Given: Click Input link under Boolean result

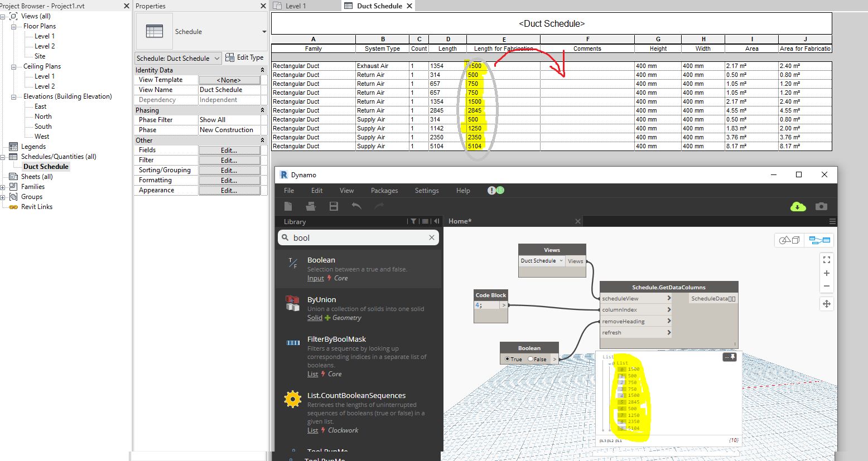Looking at the screenshot, I should [x=316, y=278].
